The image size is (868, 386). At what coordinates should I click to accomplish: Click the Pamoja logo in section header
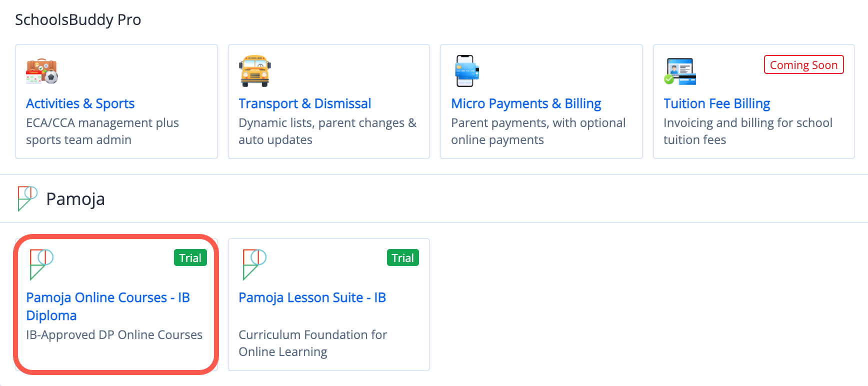pos(27,198)
